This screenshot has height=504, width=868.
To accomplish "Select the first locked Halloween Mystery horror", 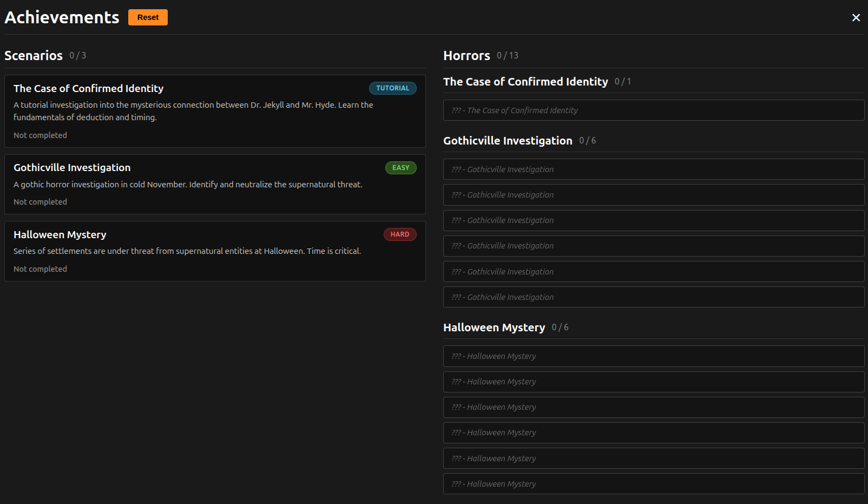I will click(653, 356).
